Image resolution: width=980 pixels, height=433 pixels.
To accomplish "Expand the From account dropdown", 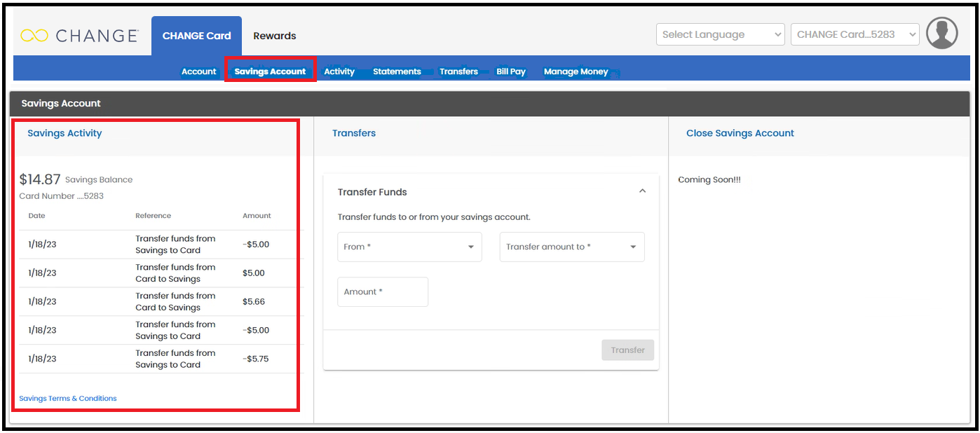I will coord(409,247).
